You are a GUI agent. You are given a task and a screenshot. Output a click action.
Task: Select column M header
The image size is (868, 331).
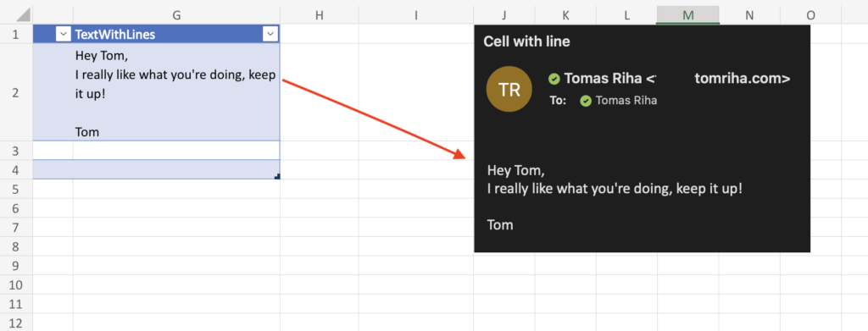(x=688, y=15)
